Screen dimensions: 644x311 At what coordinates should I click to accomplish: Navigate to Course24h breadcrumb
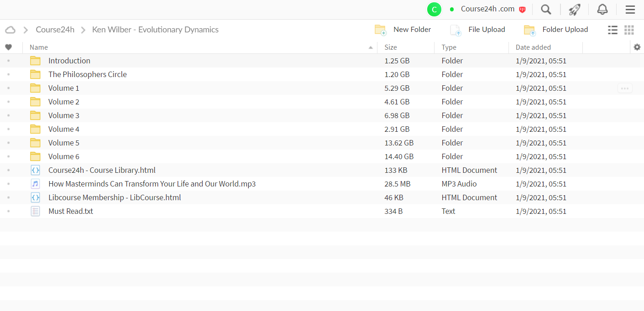pos(55,30)
